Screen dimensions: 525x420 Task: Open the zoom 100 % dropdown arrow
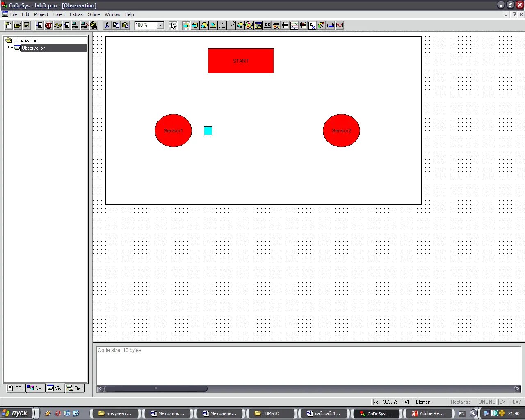(160, 25)
